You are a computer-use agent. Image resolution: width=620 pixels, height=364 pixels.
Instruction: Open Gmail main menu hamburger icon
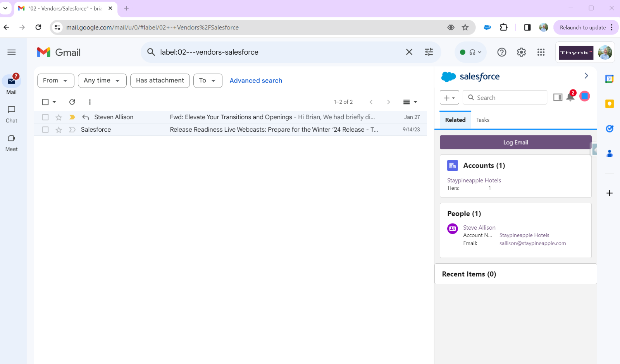point(12,52)
